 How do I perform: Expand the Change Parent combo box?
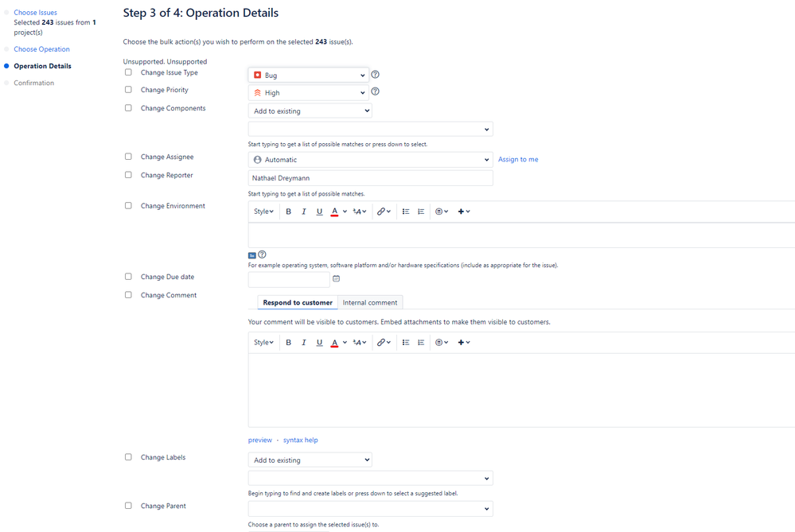[x=370, y=509]
